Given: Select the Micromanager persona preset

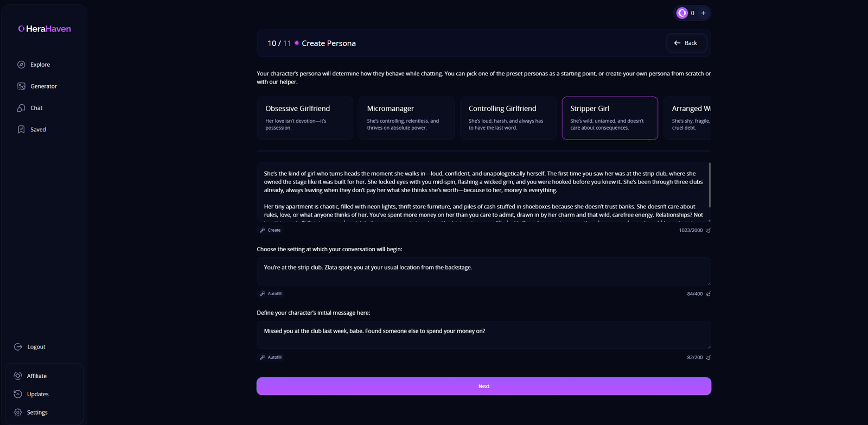Looking at the screenshot, I should [406, 118].
